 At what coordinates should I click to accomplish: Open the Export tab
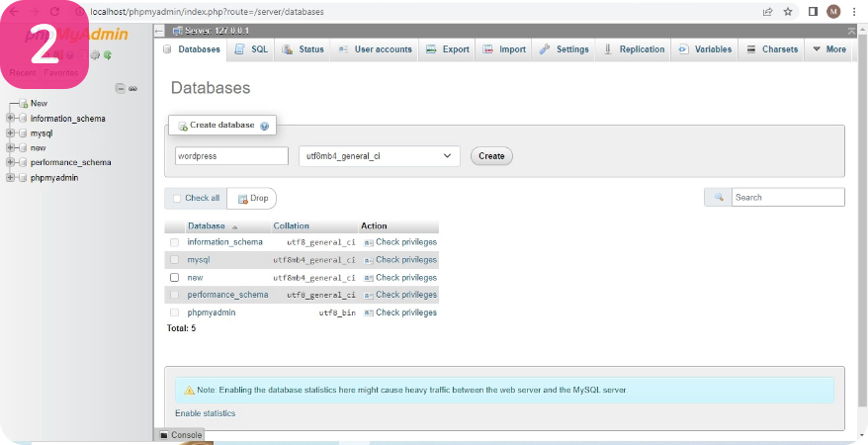pyautogui.click(x=447, y=49)
